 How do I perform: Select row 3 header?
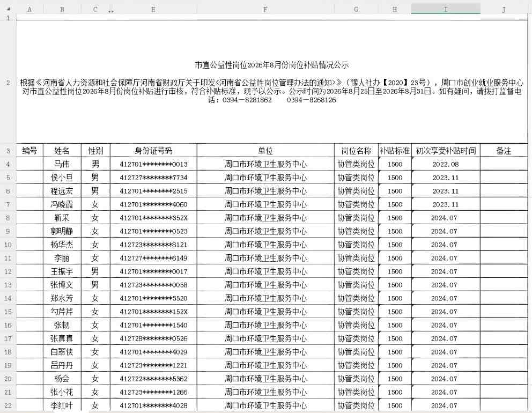8,151
